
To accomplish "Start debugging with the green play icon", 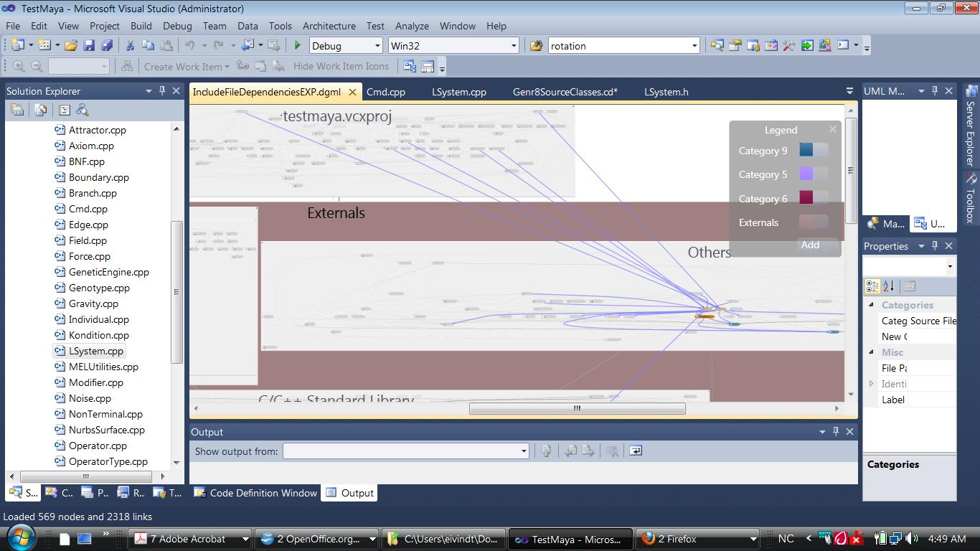I will (298, 45).
